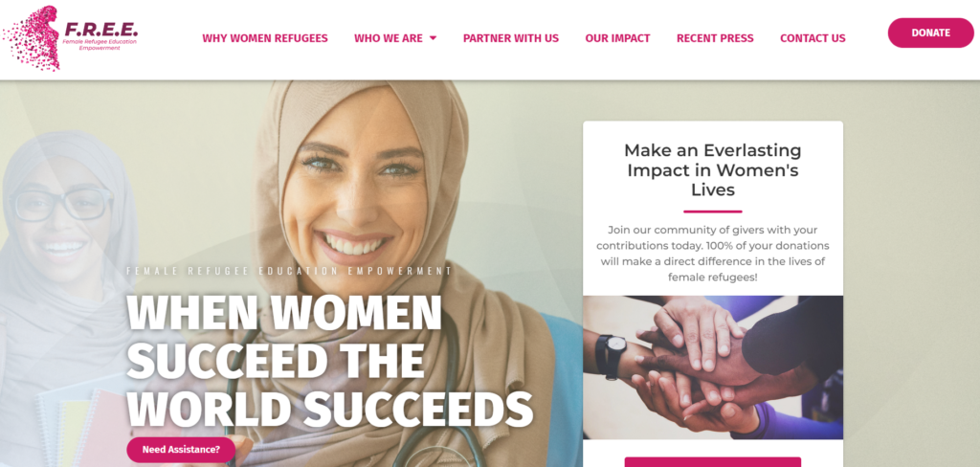Click the F.R.E.E. logo in header

(x=70, y=37)
